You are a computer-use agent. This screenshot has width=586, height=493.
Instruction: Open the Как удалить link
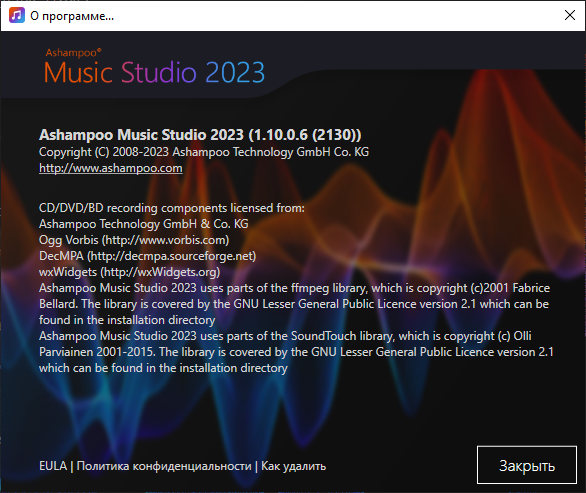pos(293,466)
